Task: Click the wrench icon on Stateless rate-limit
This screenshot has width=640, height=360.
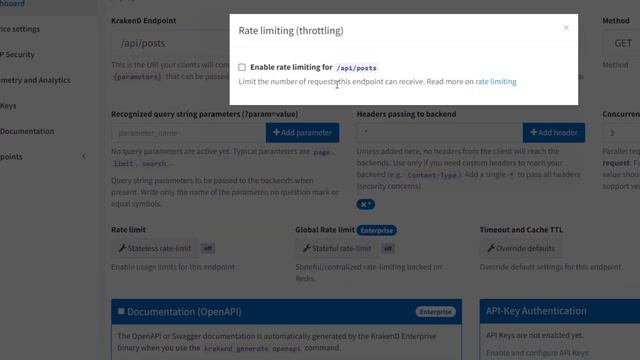Action: [122, 248]
